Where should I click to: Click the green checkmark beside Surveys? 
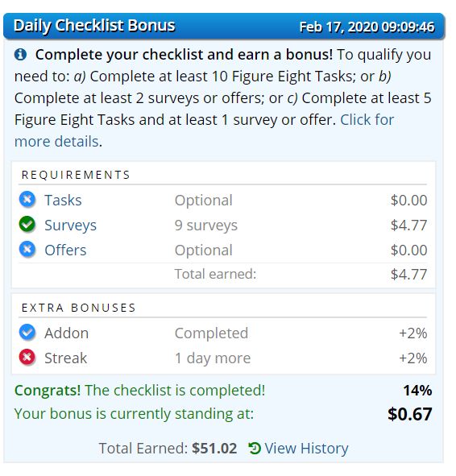click(x=27, y=225)
